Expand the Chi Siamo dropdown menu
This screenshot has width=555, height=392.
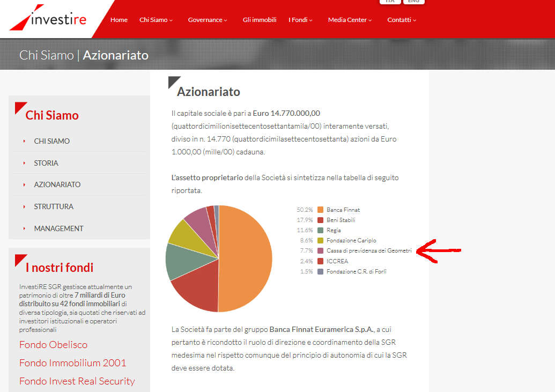coord(156,20)
